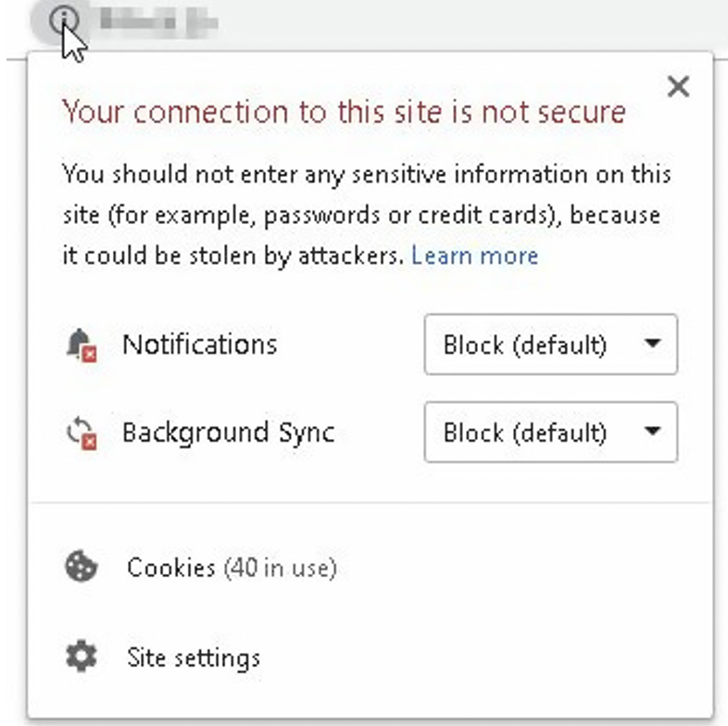Image resolution: width=728 pixels, height=726 pixels.
Task: Click the Background Sync label
Action: [x=228, y=433]
